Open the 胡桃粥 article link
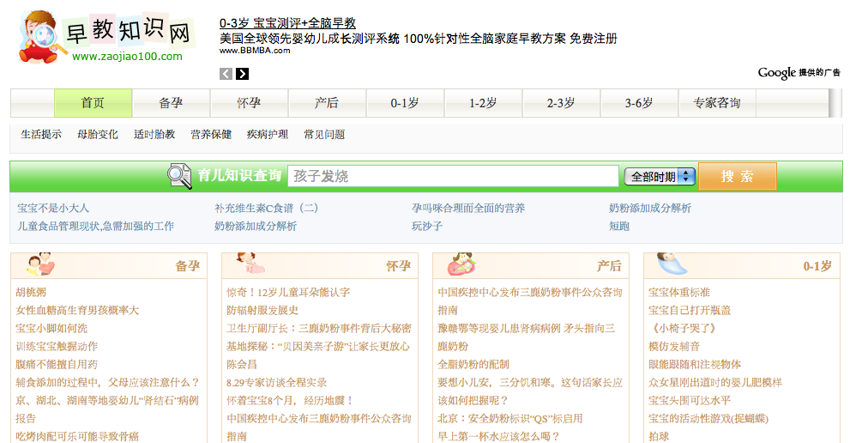Screen dimensions: 868x443 (31, 292)
